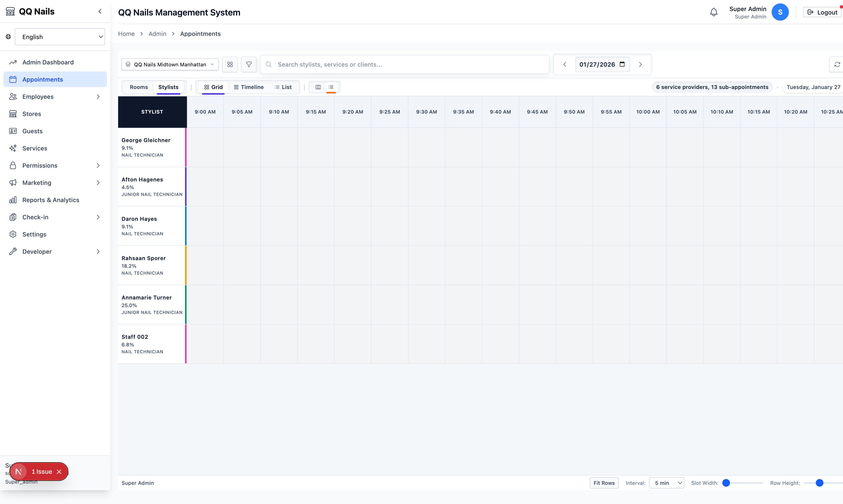
Task: Collapse sidebar with the left chevron icon
Action: tap(100, 11)
